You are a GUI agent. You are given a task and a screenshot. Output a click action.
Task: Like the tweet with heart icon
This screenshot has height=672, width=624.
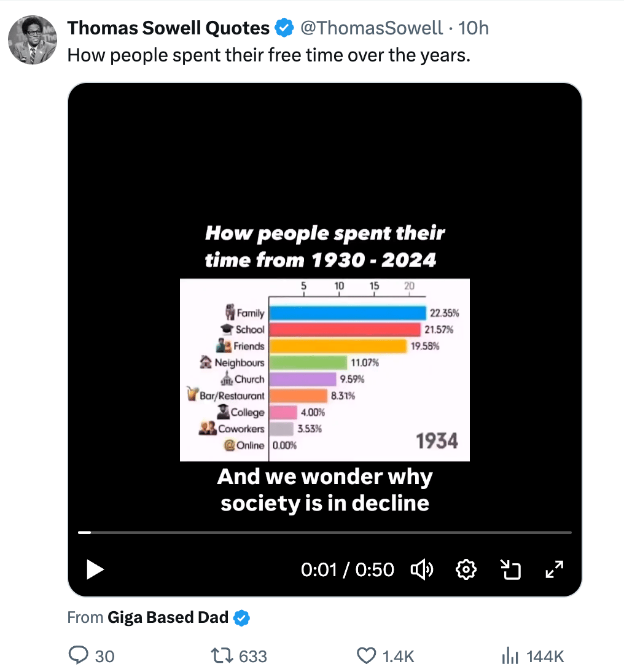367,656
